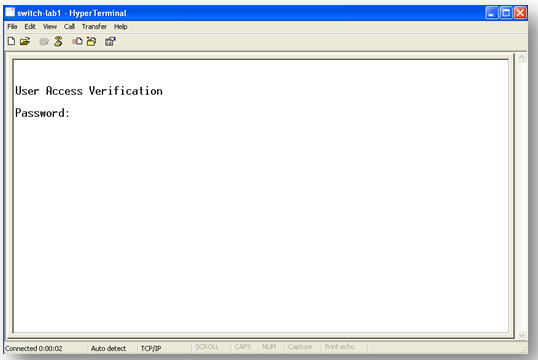Click the Password: prompt line

tap(43, 113)
